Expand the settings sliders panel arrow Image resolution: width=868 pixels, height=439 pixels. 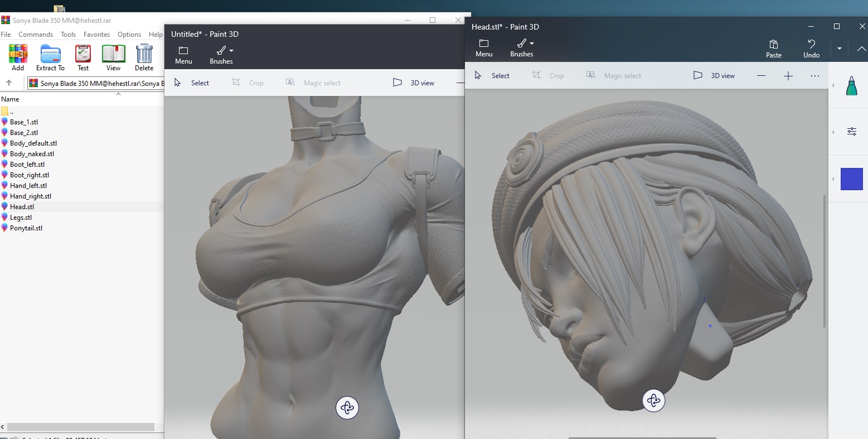[x=833, y=132]
